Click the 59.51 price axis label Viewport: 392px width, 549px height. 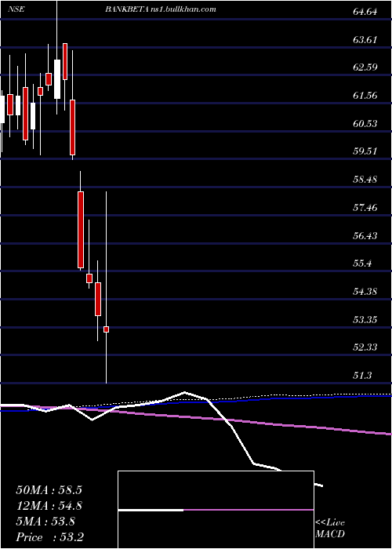click(x=365, y=151)
